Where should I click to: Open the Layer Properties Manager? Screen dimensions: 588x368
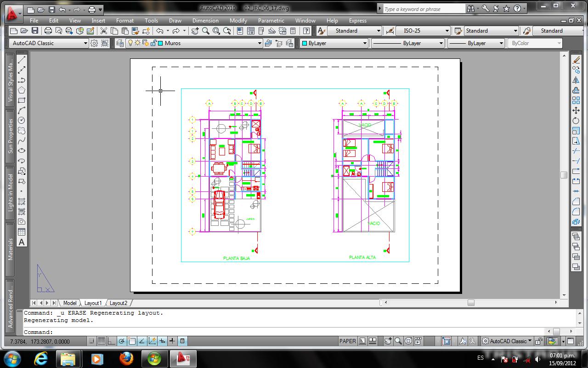(119, 43)
